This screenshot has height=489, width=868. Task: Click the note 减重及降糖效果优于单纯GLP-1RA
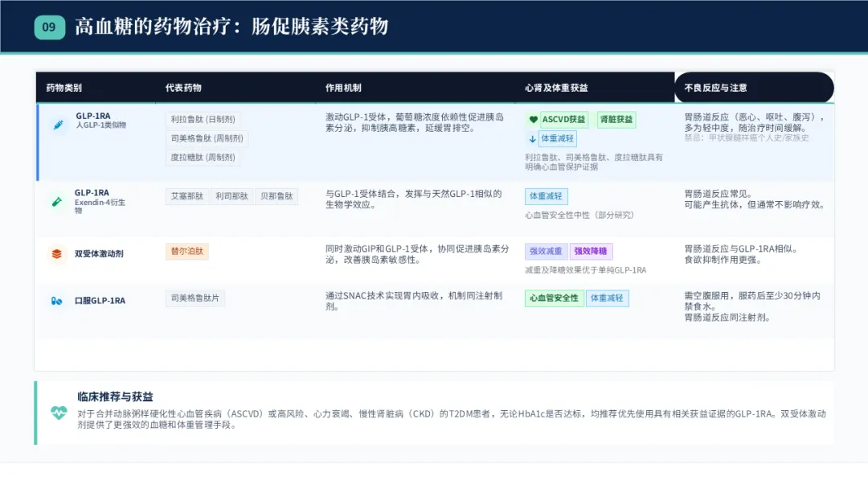point(586,270)
